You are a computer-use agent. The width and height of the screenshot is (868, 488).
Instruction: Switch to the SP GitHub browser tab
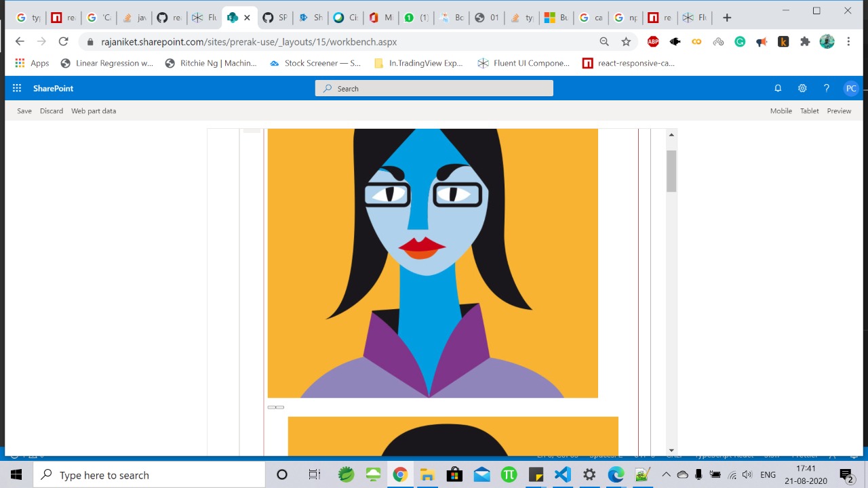pos(274,17)
